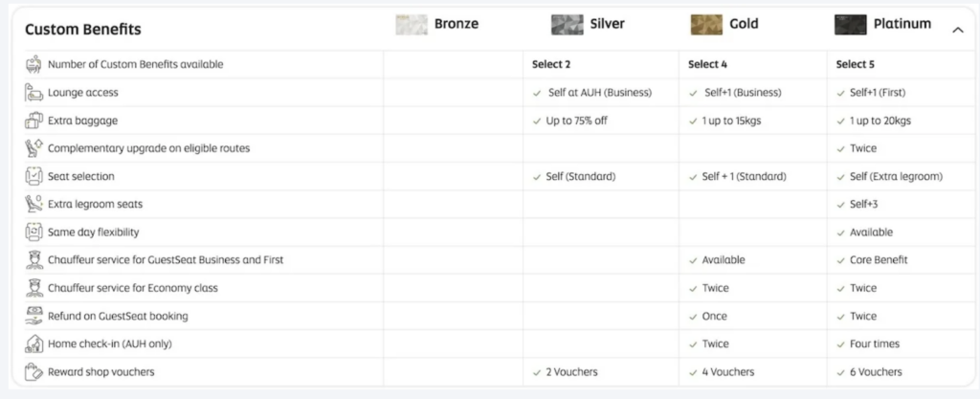Click the Lounge access sofa icon
The image size is (980, 399).
click(33, 93)
